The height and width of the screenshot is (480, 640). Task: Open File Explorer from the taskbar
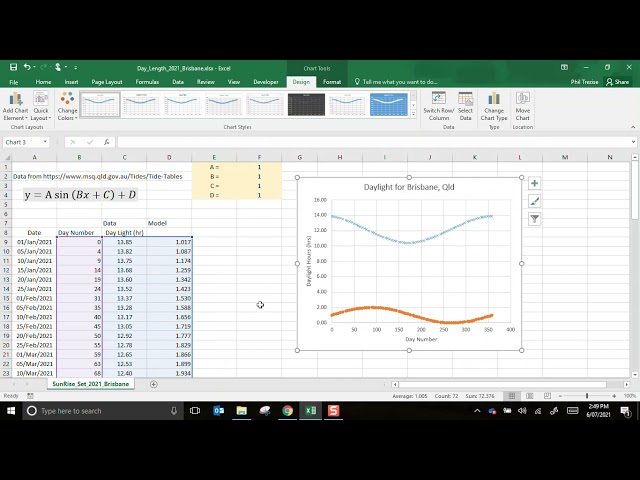coord(242,411)
